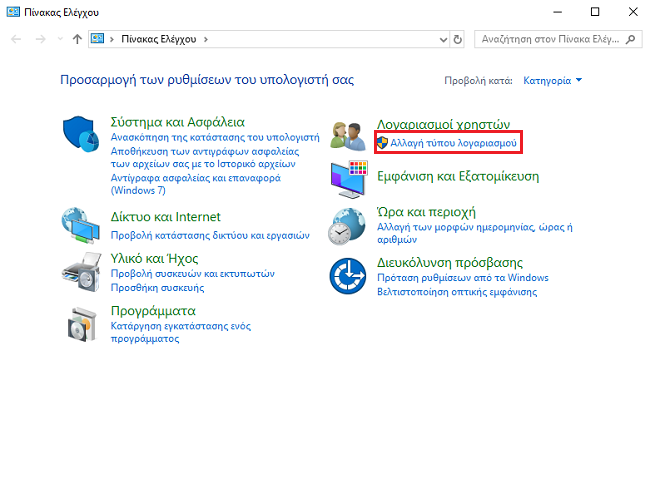The width and height of the screenshot is (650, 489).
Task: Click the Up one level arrow button
Action: [77, 39]
